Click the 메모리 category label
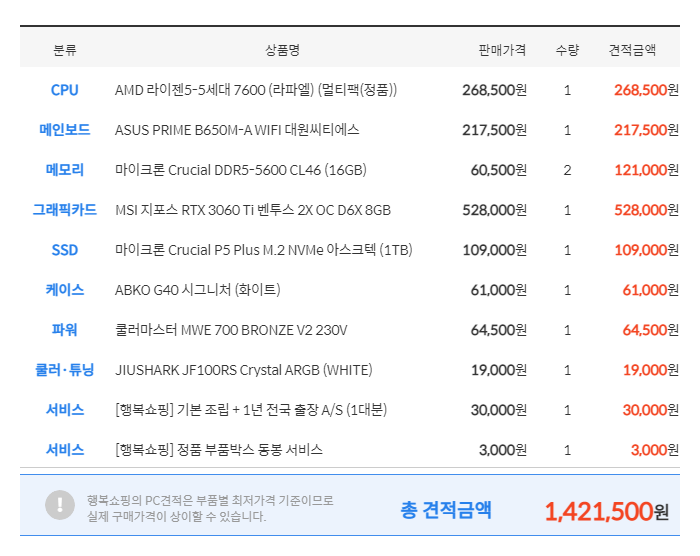 (65, 170)
